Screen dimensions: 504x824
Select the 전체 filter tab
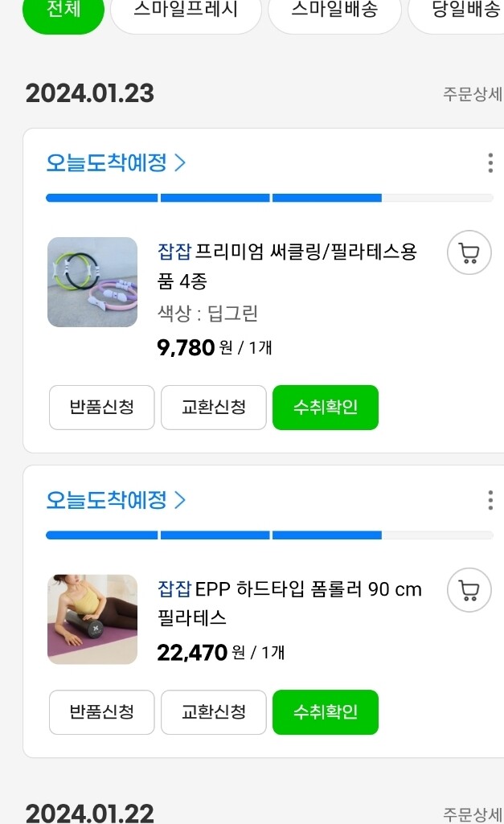63,11
